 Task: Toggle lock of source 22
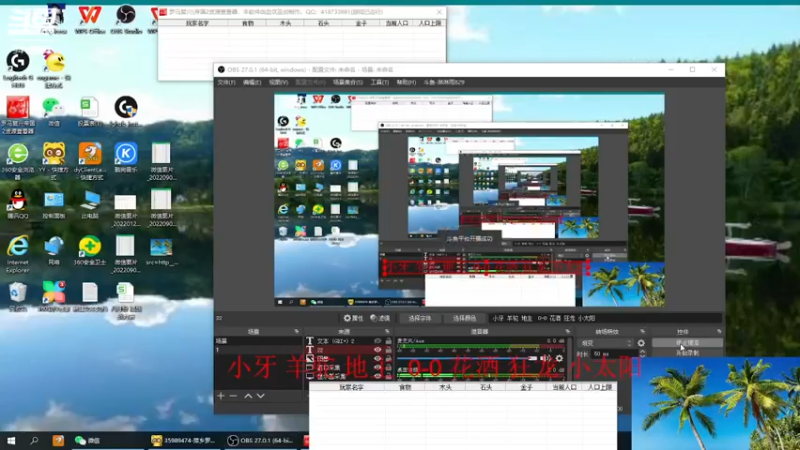click(388, 350)
